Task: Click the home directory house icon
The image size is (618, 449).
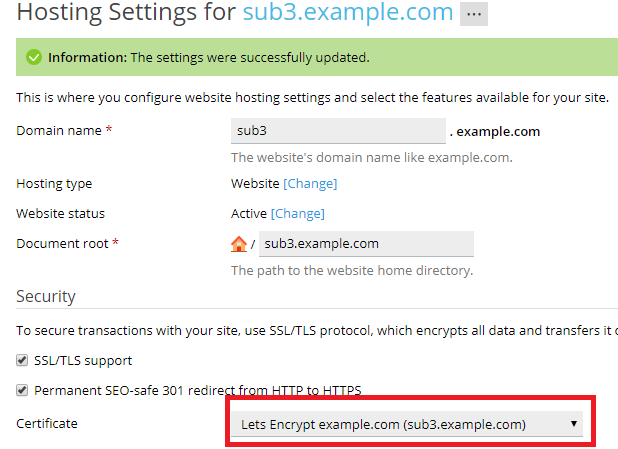Action: (x=238, y=244)
